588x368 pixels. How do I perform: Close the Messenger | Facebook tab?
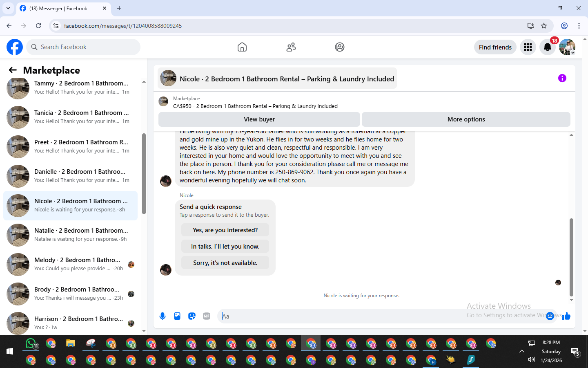click(105, 8)
